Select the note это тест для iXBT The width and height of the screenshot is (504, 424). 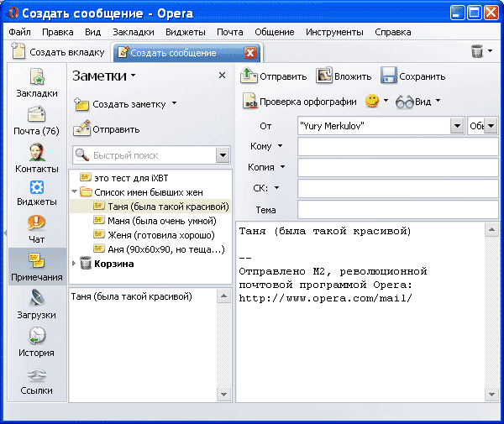(124, 178)
